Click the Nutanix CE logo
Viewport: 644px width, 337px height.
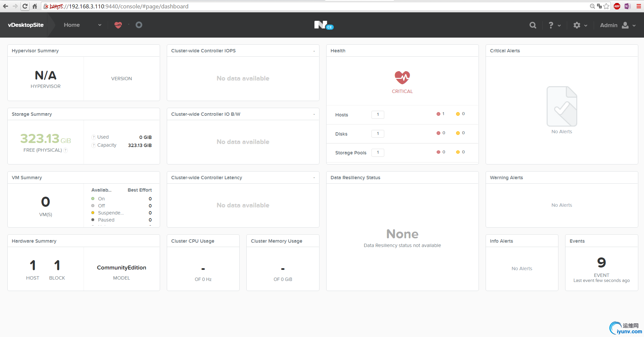click(324, 25)
